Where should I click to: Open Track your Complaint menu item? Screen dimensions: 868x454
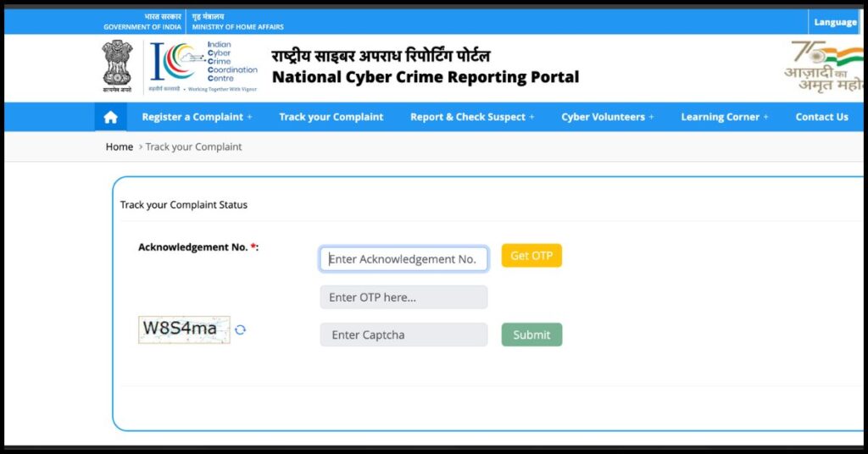click(331, 117)
